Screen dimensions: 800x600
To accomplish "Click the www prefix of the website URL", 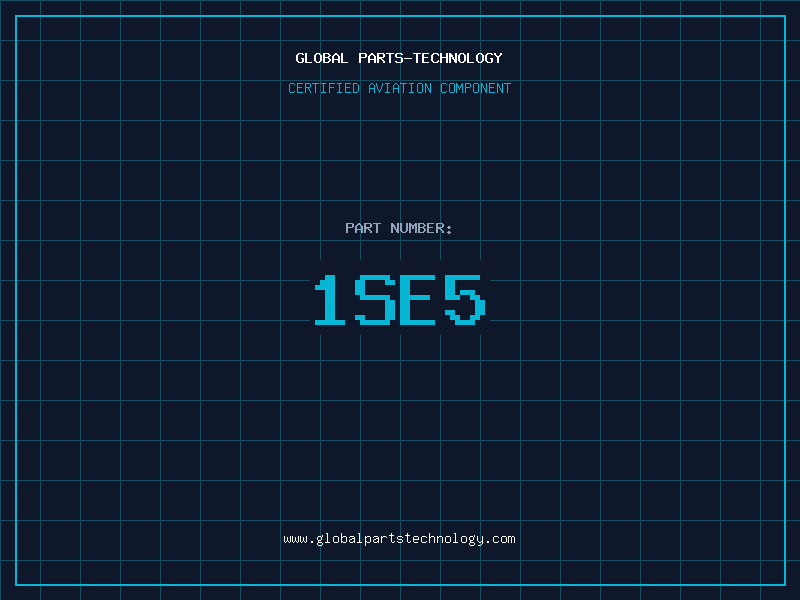I will pyautogui.click(x=295, y=538).
